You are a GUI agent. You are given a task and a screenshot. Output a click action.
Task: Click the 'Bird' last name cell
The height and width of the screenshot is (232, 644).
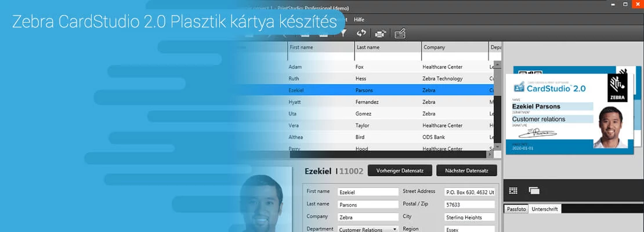360,137
